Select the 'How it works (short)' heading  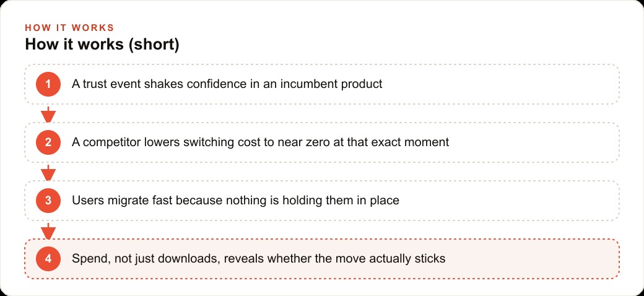point(102,45)
